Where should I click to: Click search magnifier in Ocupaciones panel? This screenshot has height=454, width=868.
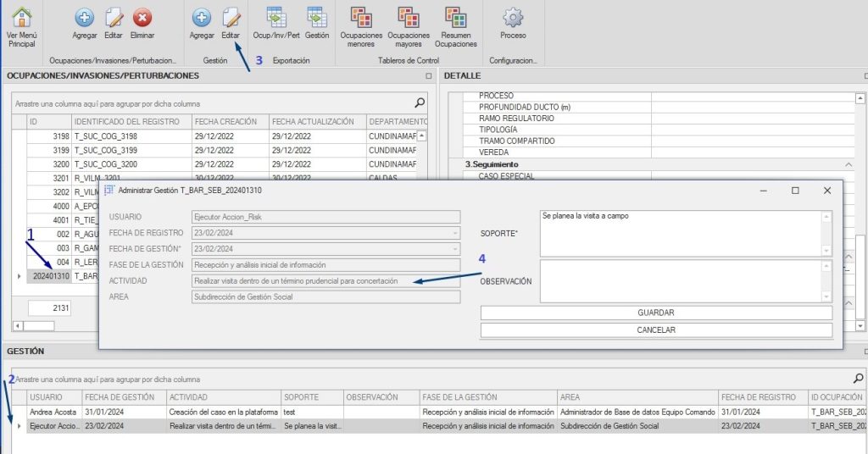[419, 102]
